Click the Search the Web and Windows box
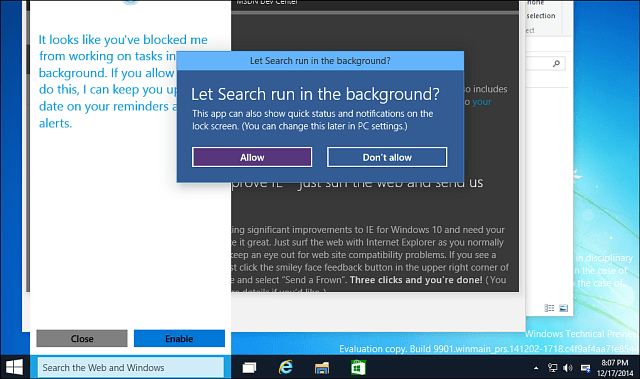This screenshot has height=379, width=640. (131, 368)
